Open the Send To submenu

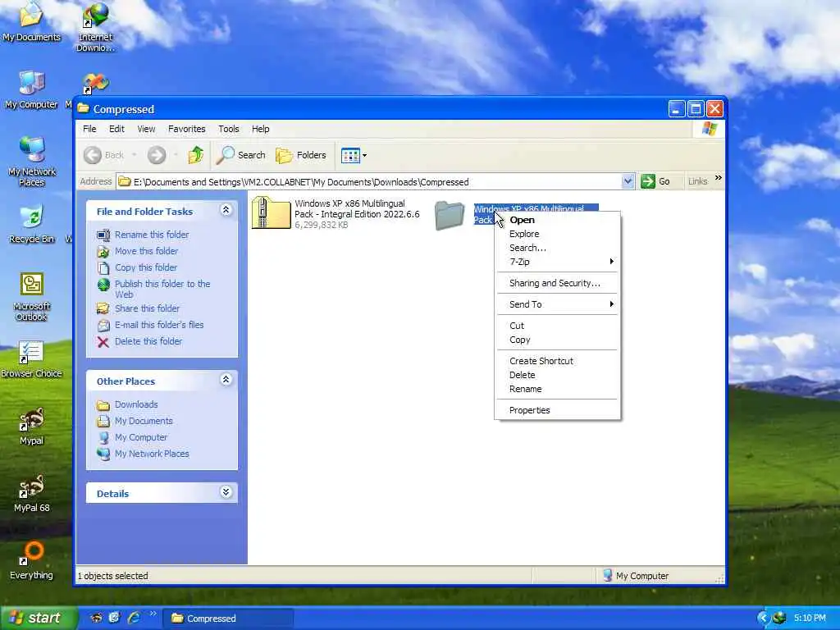coord(557,304)
